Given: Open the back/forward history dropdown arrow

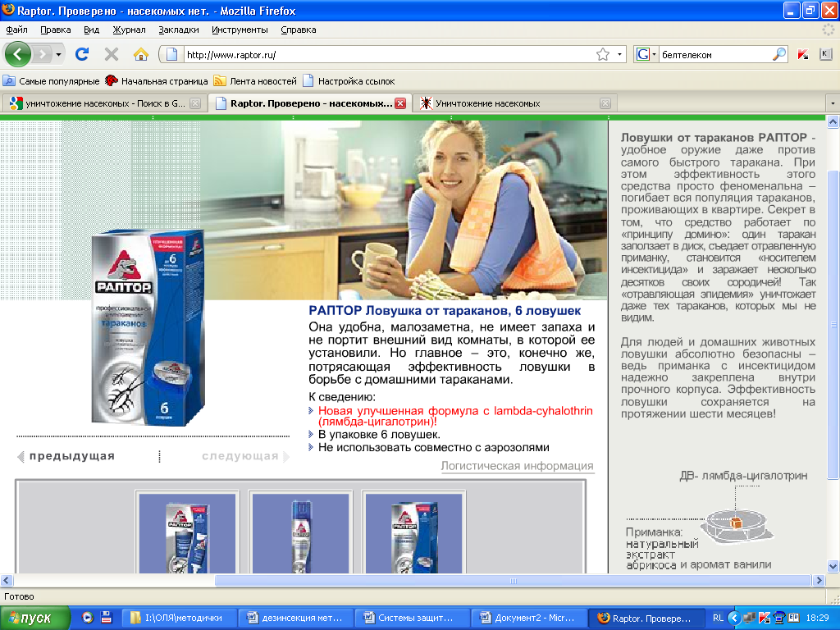Looking at the screenshot, I should pyautogui.click(x=58, y=54).
